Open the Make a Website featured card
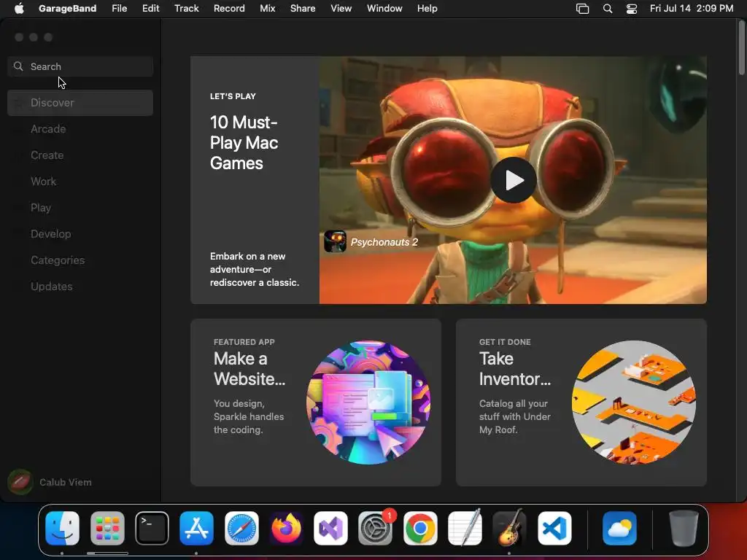Image resolution: width=747 pixels, height=560 pixels. (x=315, y=402)
